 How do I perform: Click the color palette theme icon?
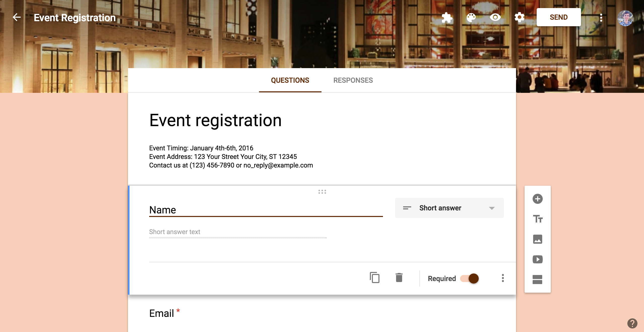pyautogui.click(x=471, y=17)
